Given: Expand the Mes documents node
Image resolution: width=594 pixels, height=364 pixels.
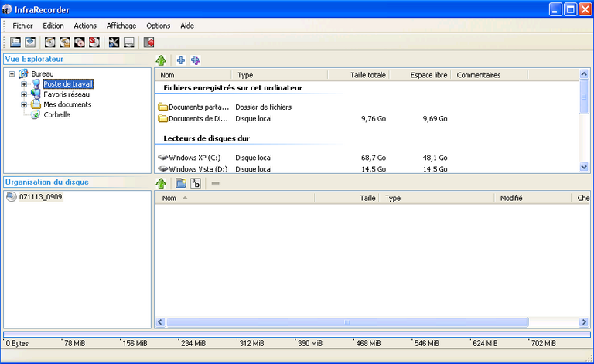Looking at the screenshot, I should tap(24, 104).
